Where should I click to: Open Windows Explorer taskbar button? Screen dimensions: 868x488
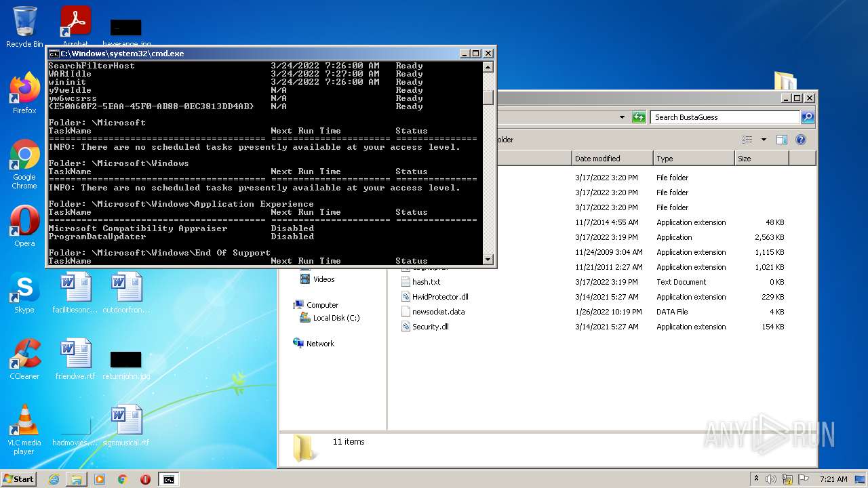pyautogui.click(x=77, y=479)
